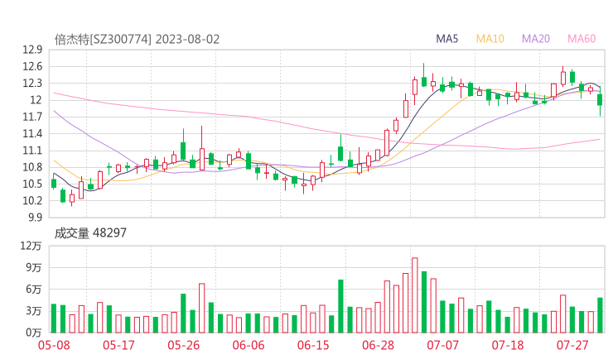The height and width of the screenshot is (364, 613).
Task: Click the 12.6 price axis label
Action: click(x=32, y=66)
